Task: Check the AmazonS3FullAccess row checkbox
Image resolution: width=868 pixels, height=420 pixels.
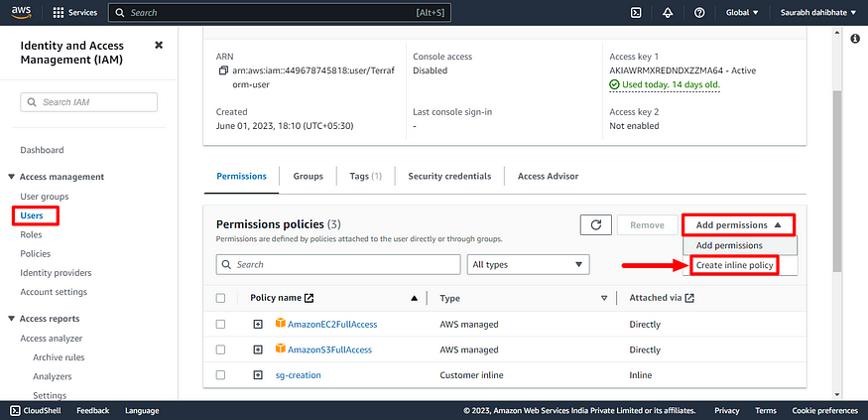Action: pos(221,350)
